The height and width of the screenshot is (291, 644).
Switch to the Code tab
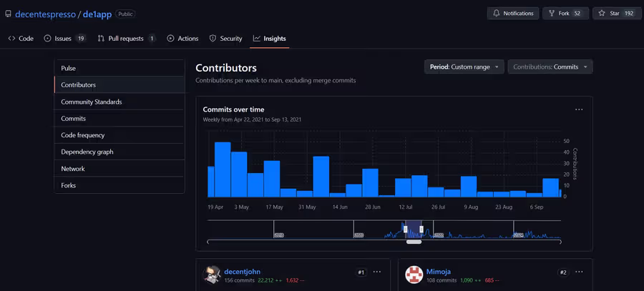[21, 39]
